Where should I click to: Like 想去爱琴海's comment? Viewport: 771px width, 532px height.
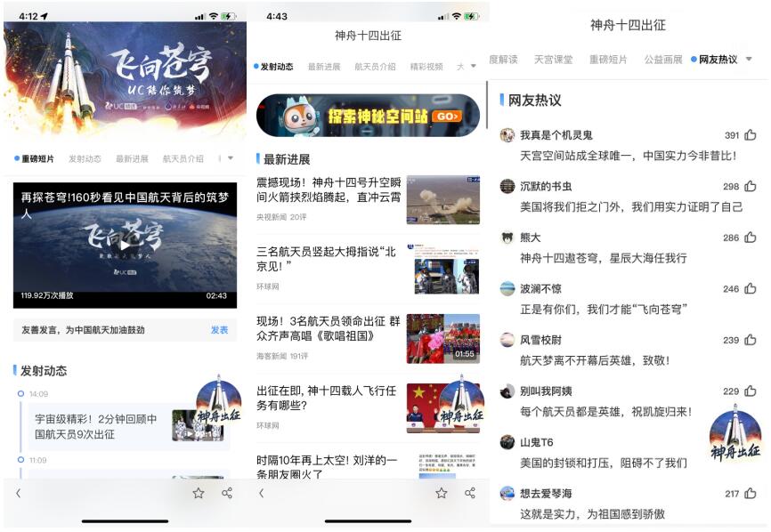tap(750, 493)
